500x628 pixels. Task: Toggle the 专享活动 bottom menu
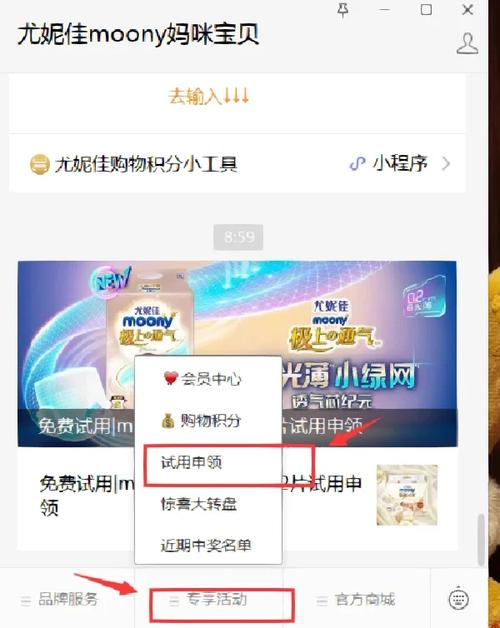click(209, 600)
